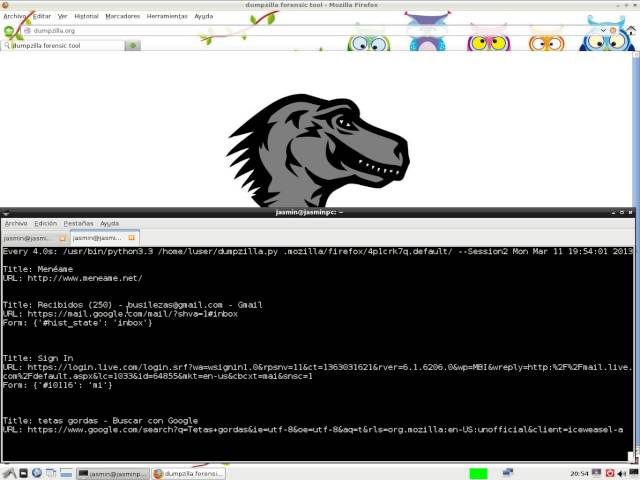Viewport: 640px width, 480px height.
Task: Open the Archivo menu in Firefox
Action: tap(15, 16)
